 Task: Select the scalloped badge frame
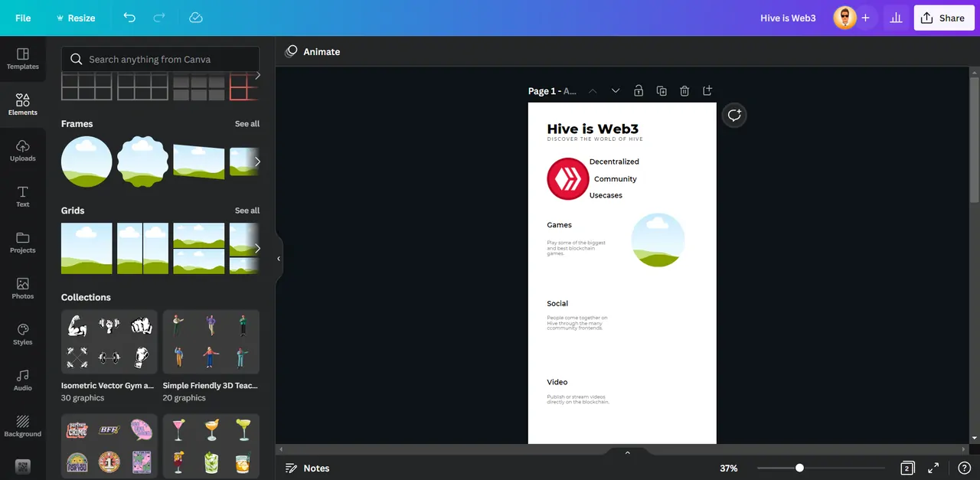(142, 162)
